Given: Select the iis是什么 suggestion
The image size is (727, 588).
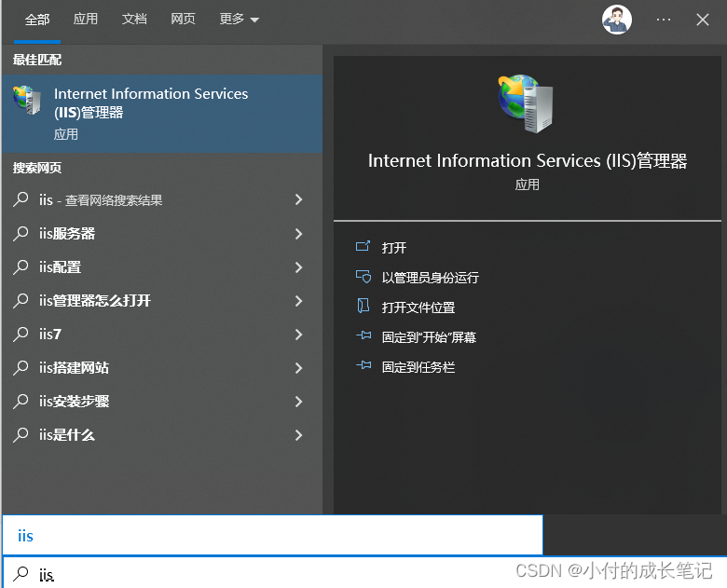Looking at the screenshot, I should click(162, 435).
